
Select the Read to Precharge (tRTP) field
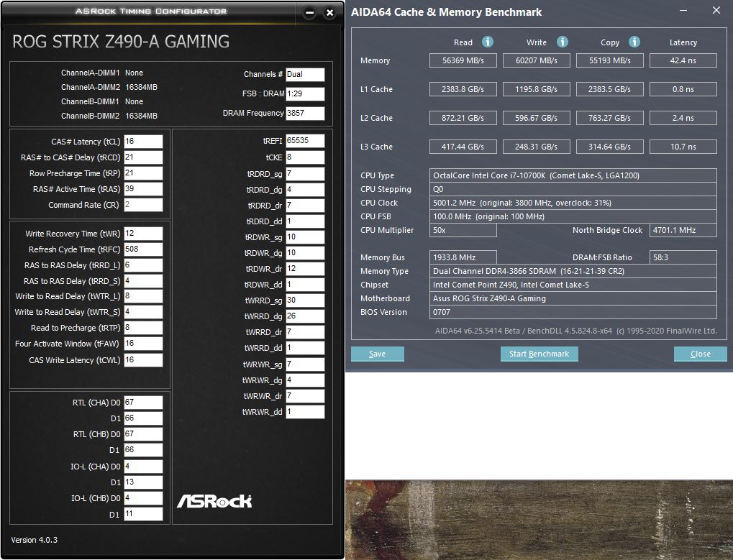[143, 328]
